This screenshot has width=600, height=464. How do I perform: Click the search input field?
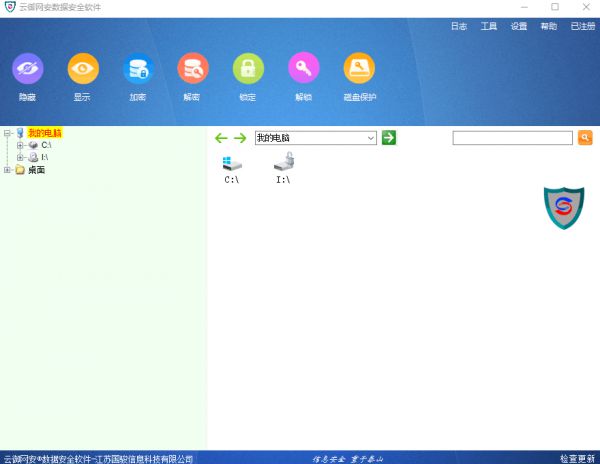pyautogui.click(x=512, y=138)
